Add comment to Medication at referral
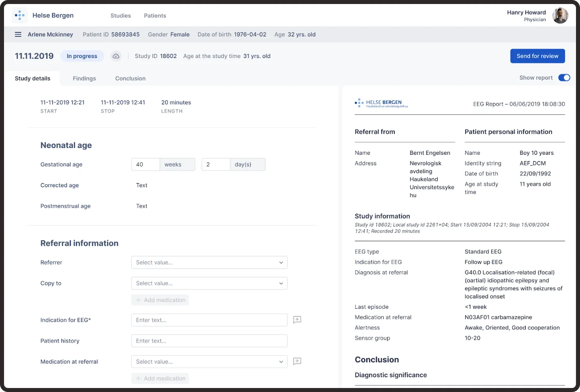 pyautogui.click(x=297, y=362)
